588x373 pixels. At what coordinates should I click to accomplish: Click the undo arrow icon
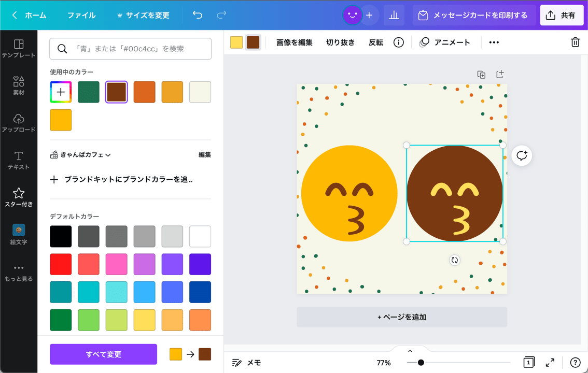coord(197,15)
